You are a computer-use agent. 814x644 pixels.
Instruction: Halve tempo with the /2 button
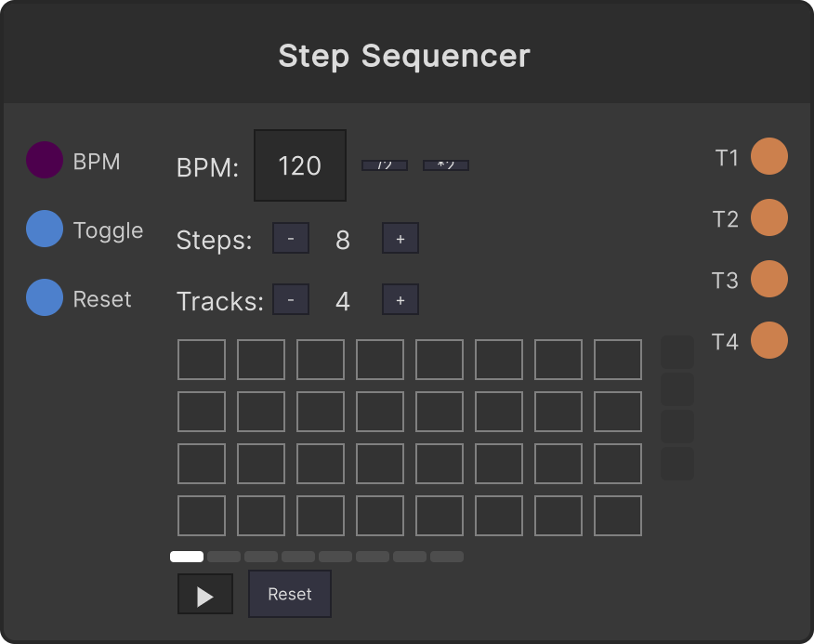coord(385,165)
